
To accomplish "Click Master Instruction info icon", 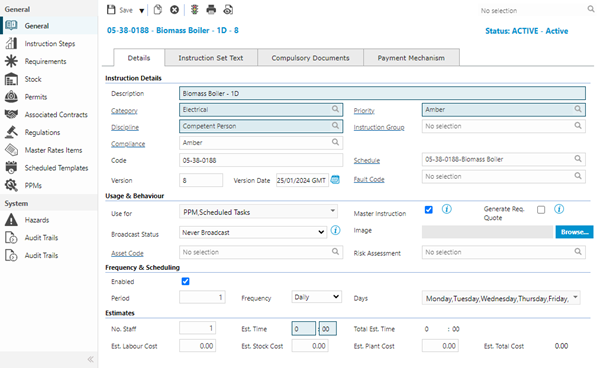I will (447, 209).
